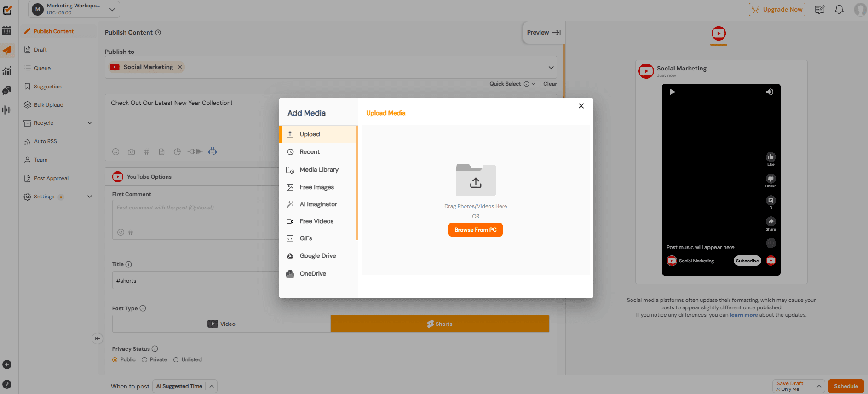Click the Schedule button
The height and width of the screenshot is (394, 868).
pyautogui.click(x=845, y=386)
